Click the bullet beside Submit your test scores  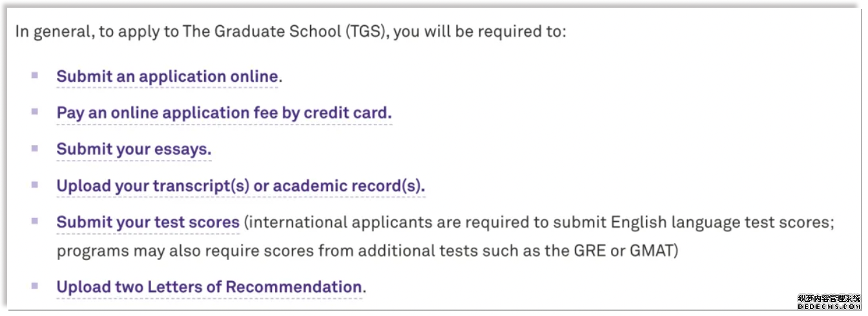(x=35, y=221)
